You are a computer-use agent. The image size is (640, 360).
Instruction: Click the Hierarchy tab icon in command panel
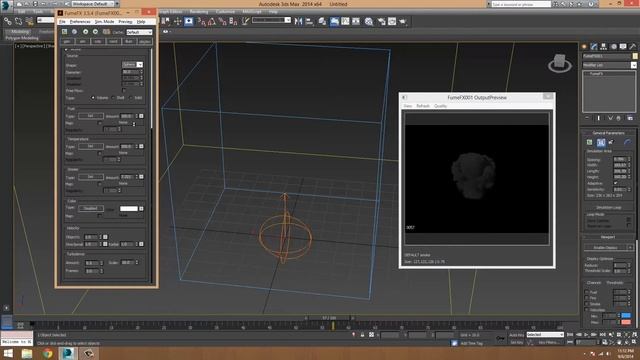click(603, 47)
